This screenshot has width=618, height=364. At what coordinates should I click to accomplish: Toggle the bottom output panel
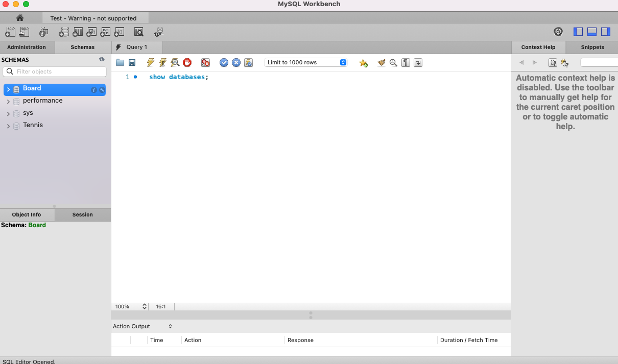(592, 32)
